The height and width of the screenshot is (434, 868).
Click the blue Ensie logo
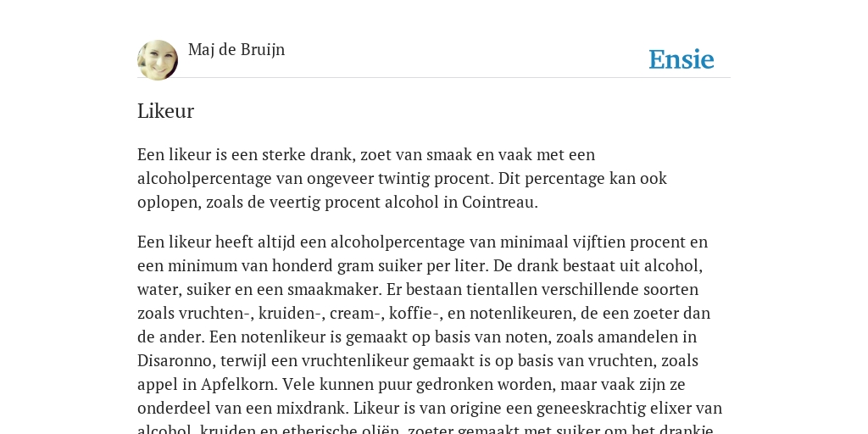pos(682,59)
